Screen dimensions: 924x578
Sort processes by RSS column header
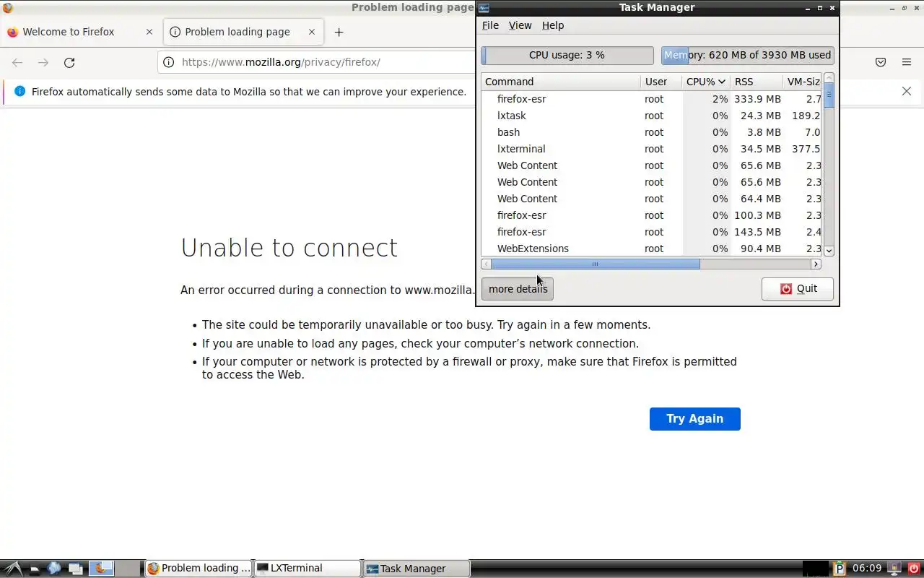coord(757,82)
